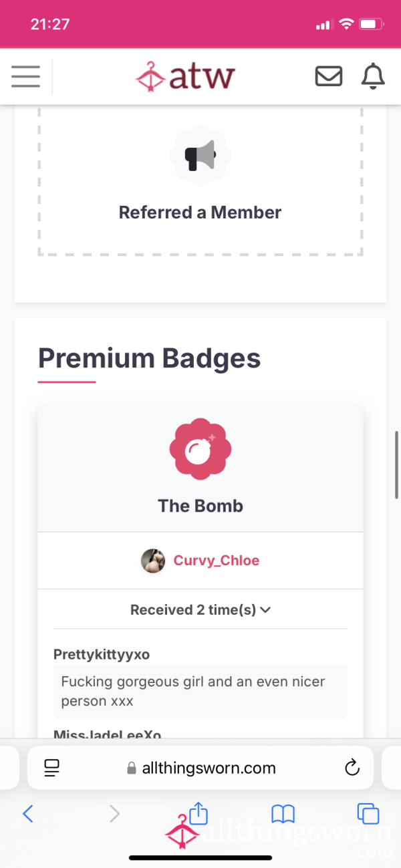
Task: Open Prettykittyyxo's profile name
Action: 102,655
